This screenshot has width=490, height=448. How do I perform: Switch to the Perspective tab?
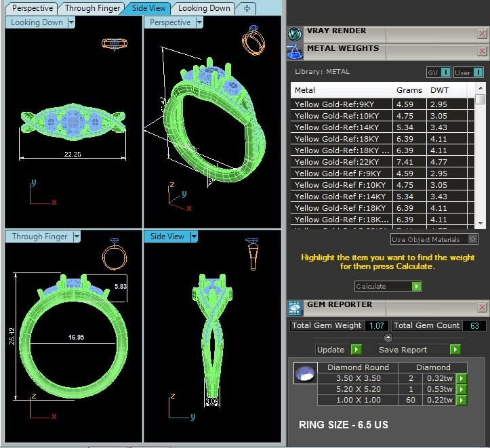pyautogui.click(x=33, y=8)
